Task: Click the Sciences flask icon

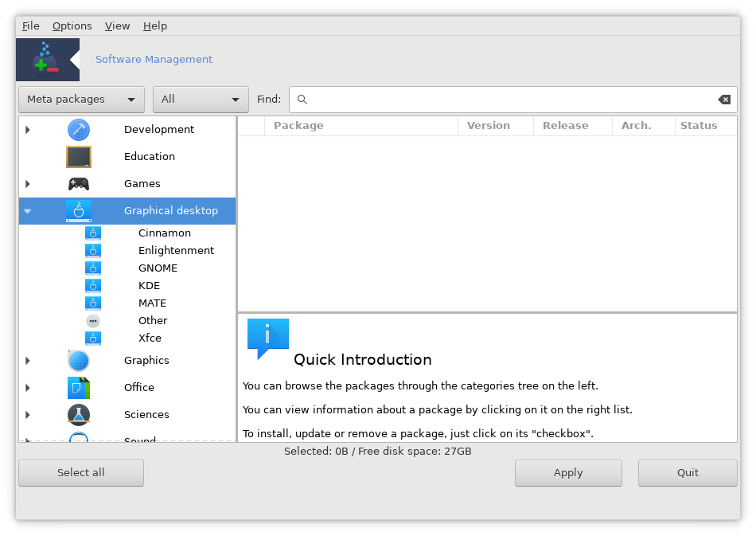Action: coord(79,415)
